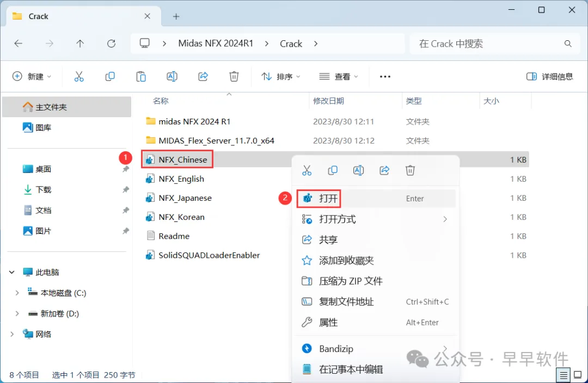This screenshot has height=383, width=588.
Task: Open the Bandizip submenu entry
Action: pyautogui.click(x=376, y=349)
